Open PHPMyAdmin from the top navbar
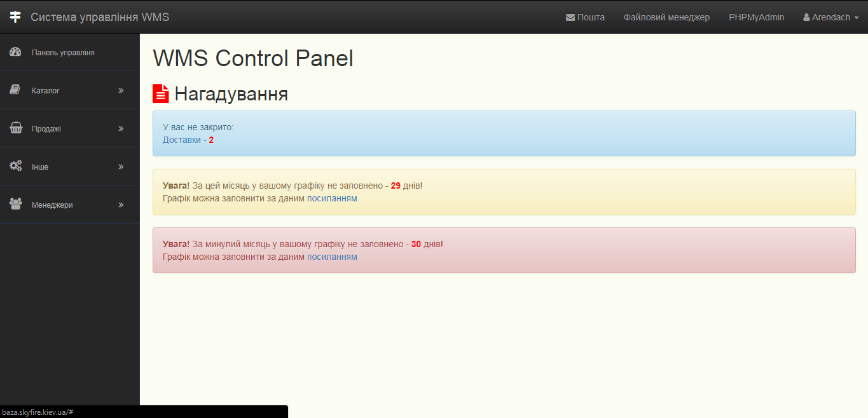The image size is (868, 418). [756, 17]
